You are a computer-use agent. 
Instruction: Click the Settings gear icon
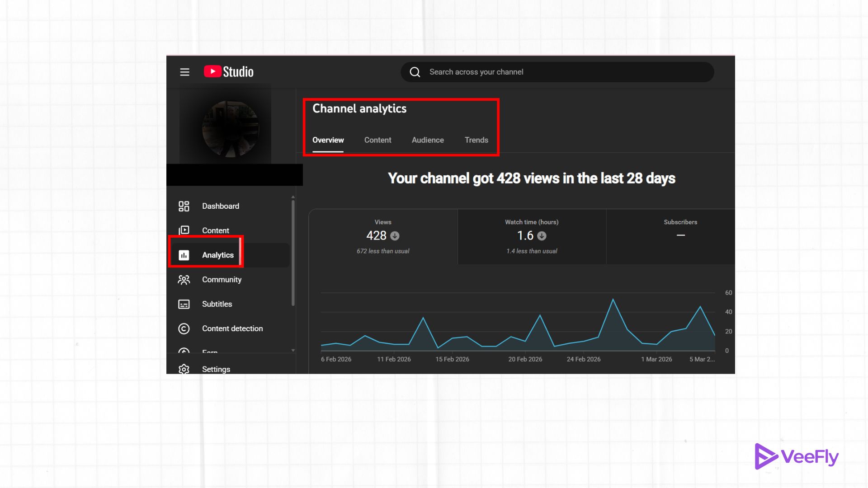click(184, 369)
